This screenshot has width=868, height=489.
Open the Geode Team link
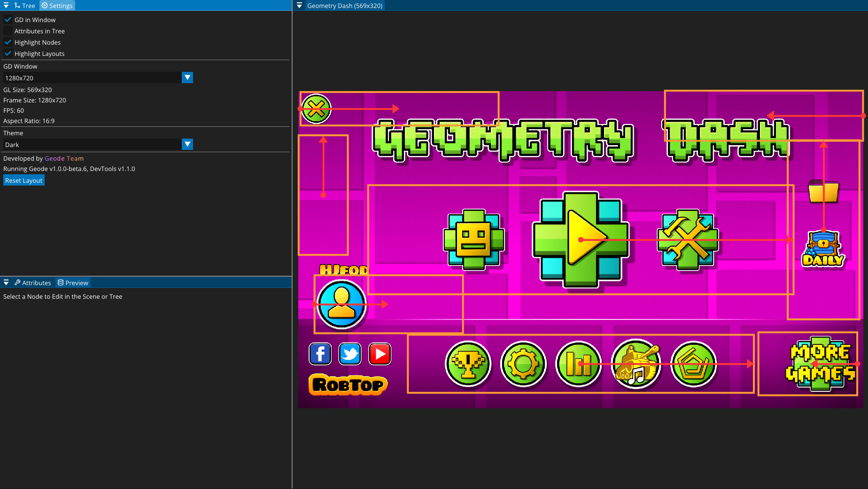[x=64, y=158]
